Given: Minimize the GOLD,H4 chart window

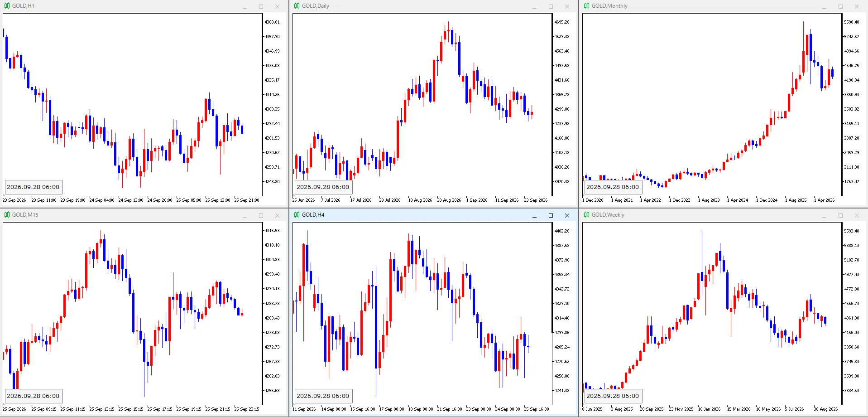Looking at the screenshot, I should (534, 215).
